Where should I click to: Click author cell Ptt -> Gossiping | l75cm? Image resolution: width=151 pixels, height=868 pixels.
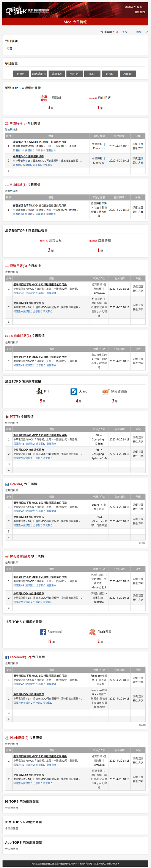coord(99,439)
